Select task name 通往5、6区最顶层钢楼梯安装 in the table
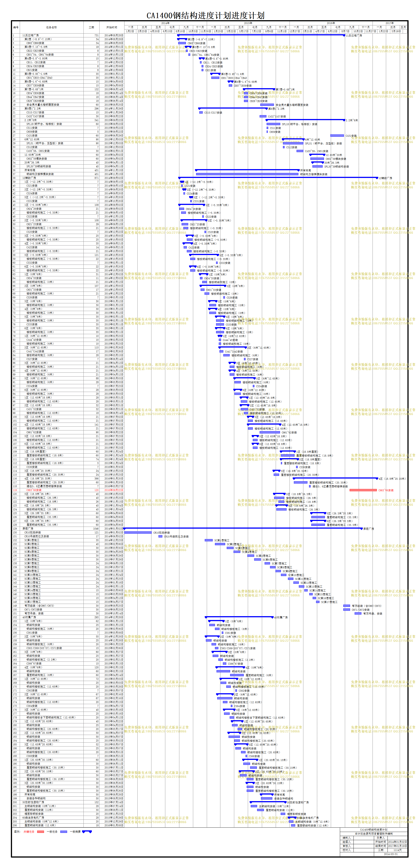The width and height of the screenshot is (419, 868). coord(44,486)
